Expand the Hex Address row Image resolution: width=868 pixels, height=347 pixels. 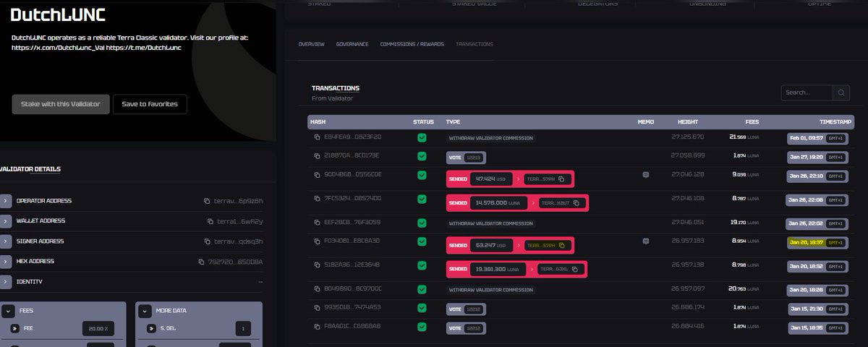tap(5, 262)
